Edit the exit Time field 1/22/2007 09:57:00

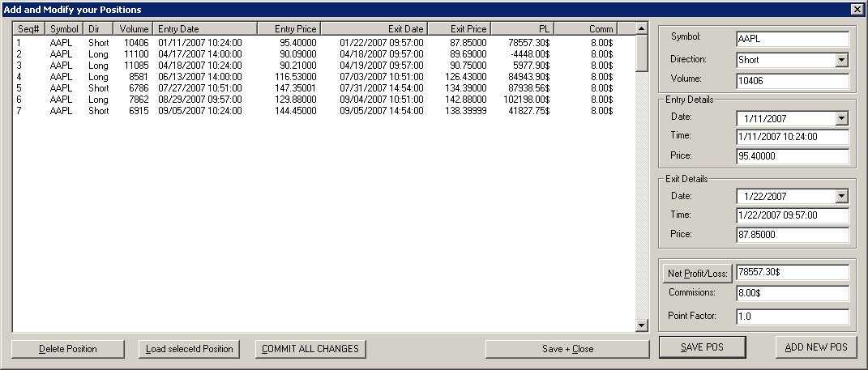click(x=793, y=215)
